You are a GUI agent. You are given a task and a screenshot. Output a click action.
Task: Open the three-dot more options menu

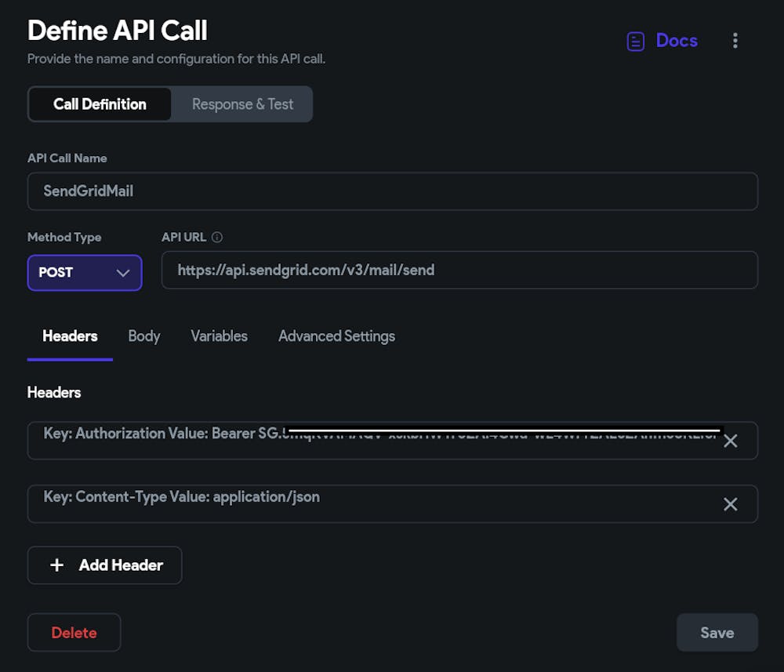pyautogui.click(x=735, y=41)
